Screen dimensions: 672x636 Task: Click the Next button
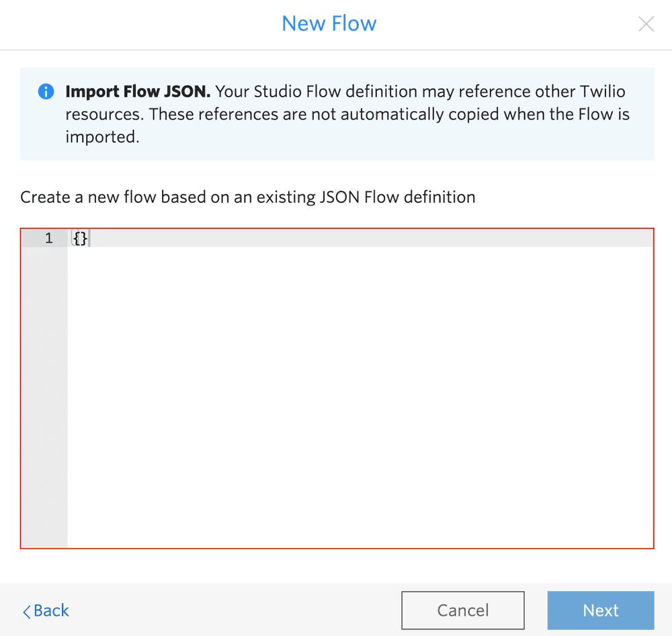click(x=601, y=610)
